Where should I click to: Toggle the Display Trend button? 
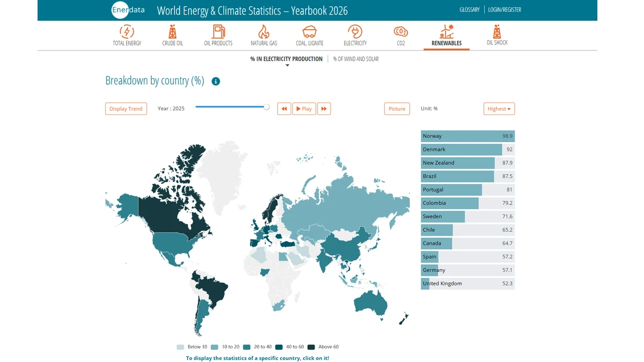tap(126, 109)
